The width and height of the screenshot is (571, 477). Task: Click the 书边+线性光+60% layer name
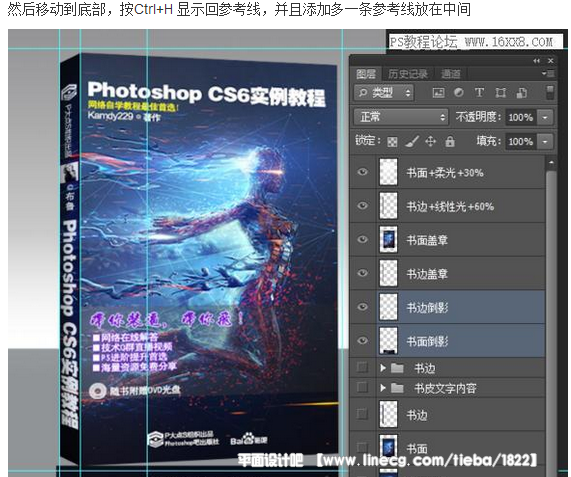[450, 206]
